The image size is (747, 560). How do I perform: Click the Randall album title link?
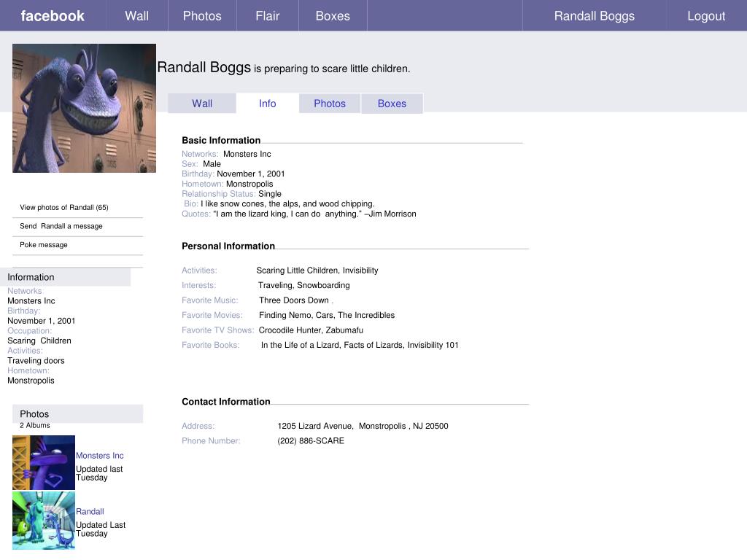(90, 512)
